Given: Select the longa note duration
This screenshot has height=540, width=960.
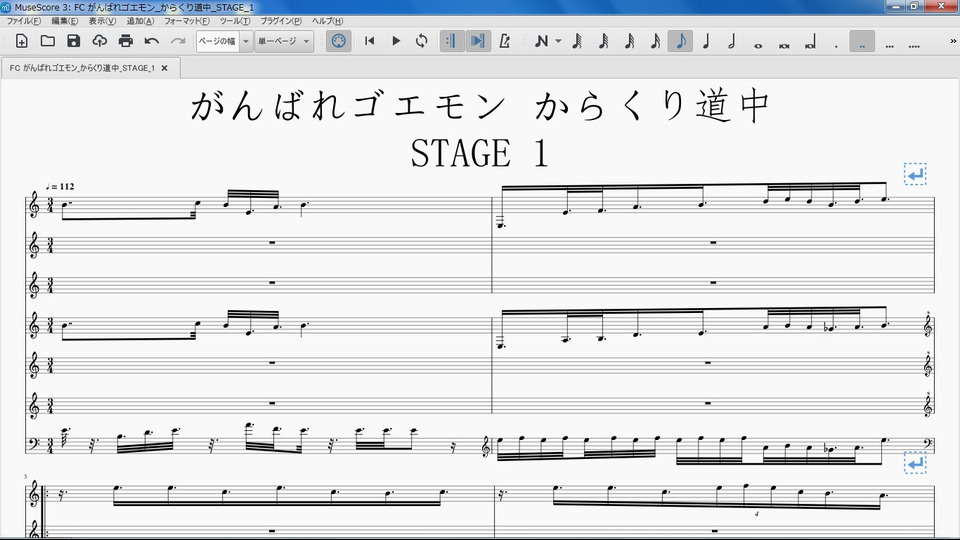Looking at the screenshot, I should pyautogui.click(x=810, y=43).
